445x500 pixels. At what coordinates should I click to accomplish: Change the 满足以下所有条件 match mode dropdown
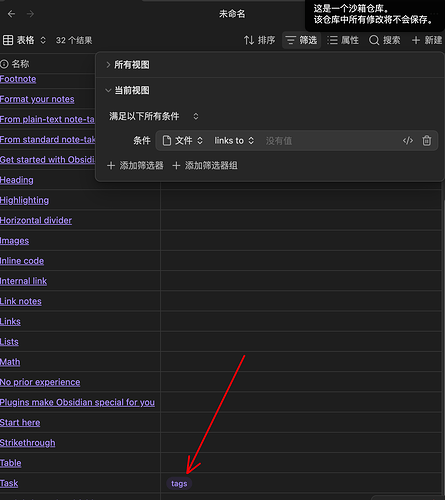pyautogui.click(x=154, y=116)
